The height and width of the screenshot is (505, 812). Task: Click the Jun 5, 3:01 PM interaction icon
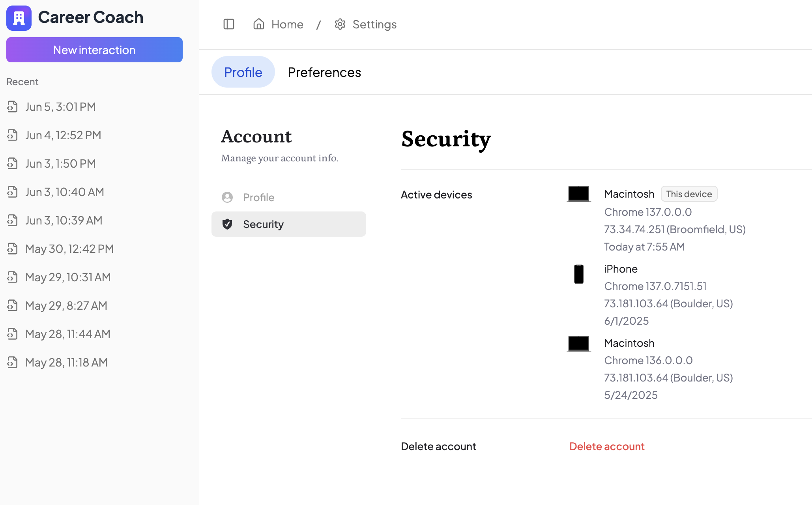13,107
